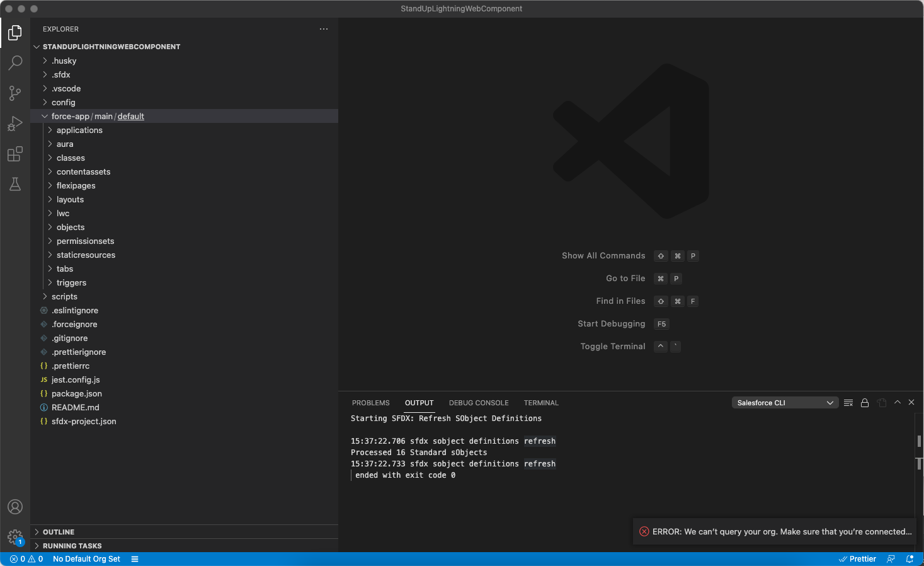The image size is (924, 566).
Task: Toggle Auto Scrolling lock in Output panel
Action: pyautogui.click(x=865, y=402)
